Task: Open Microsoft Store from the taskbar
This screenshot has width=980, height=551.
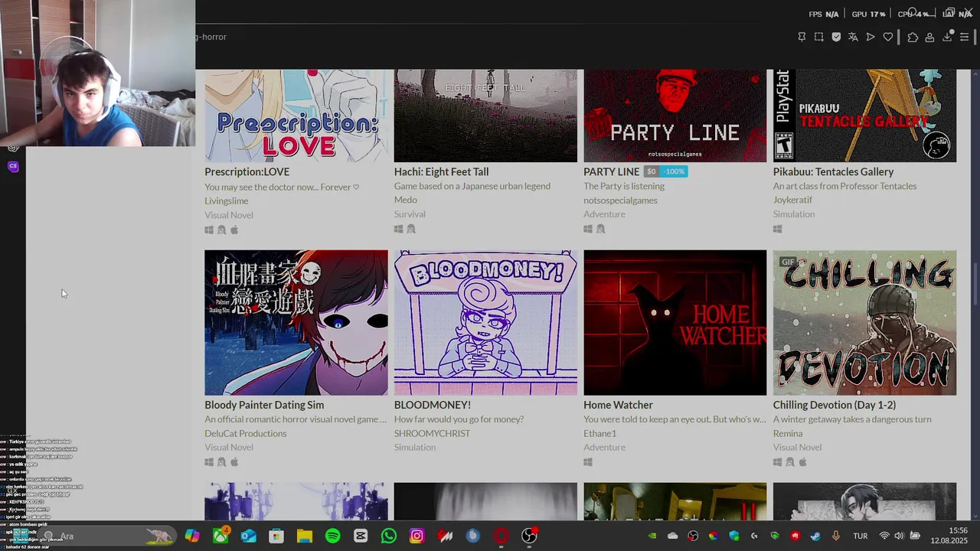Action: 276,536
